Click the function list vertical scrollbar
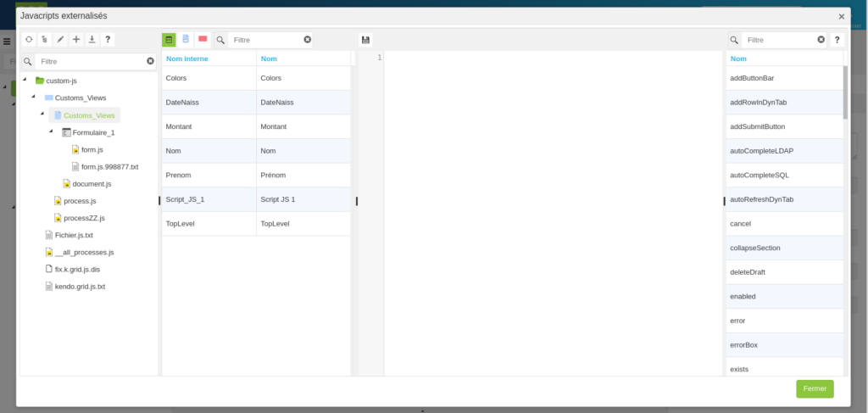This screenshot has width=868, height=413. coord(844,92)
